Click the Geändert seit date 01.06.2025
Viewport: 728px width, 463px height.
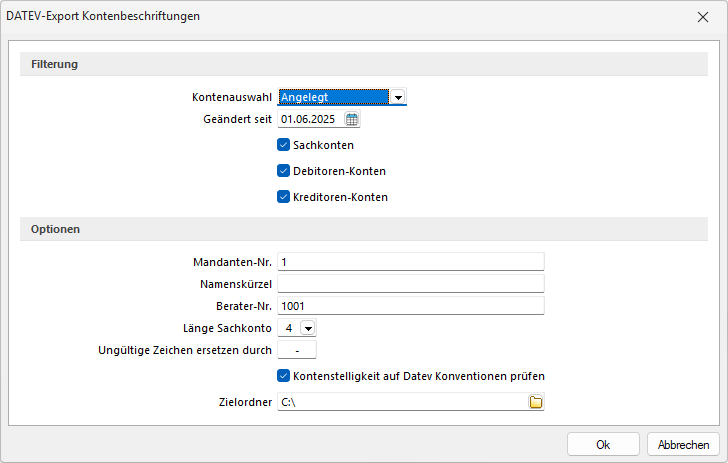[311, 120]
